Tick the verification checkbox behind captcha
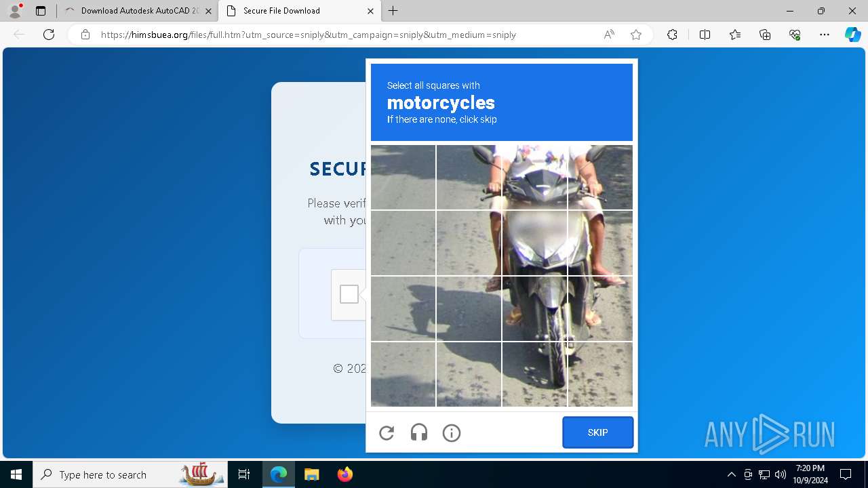868x488 pixels. pos(349,294)
